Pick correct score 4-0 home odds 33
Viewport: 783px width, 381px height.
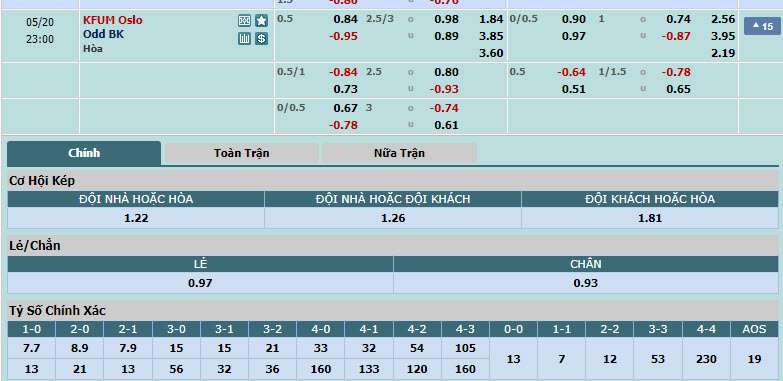(321, 348)
